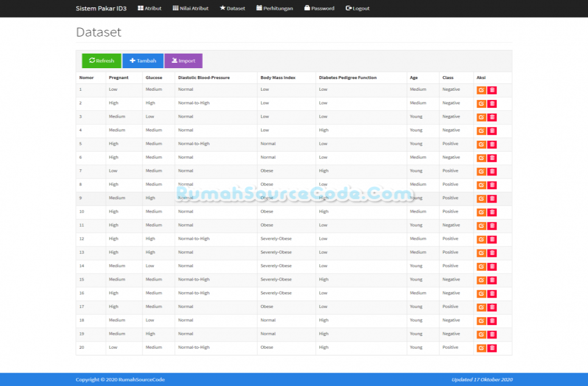Viewport: 588px width, 386px height.
Task: Click the edit icon for row 1
Action: (481, 90)
